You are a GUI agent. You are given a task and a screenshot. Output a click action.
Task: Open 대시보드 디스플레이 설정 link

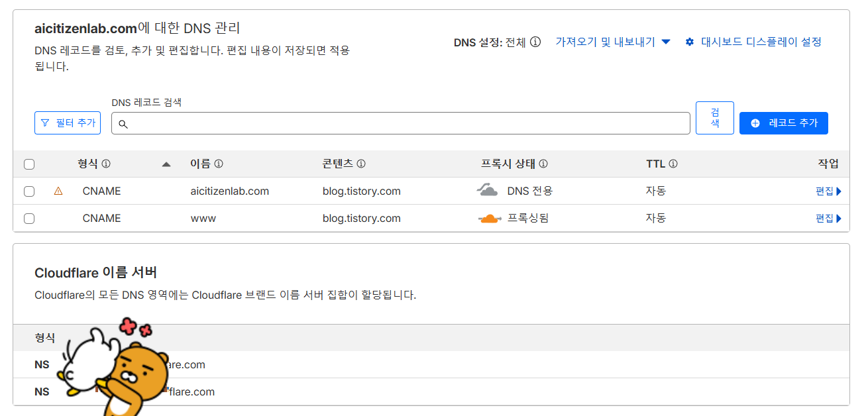pos(761,42)
